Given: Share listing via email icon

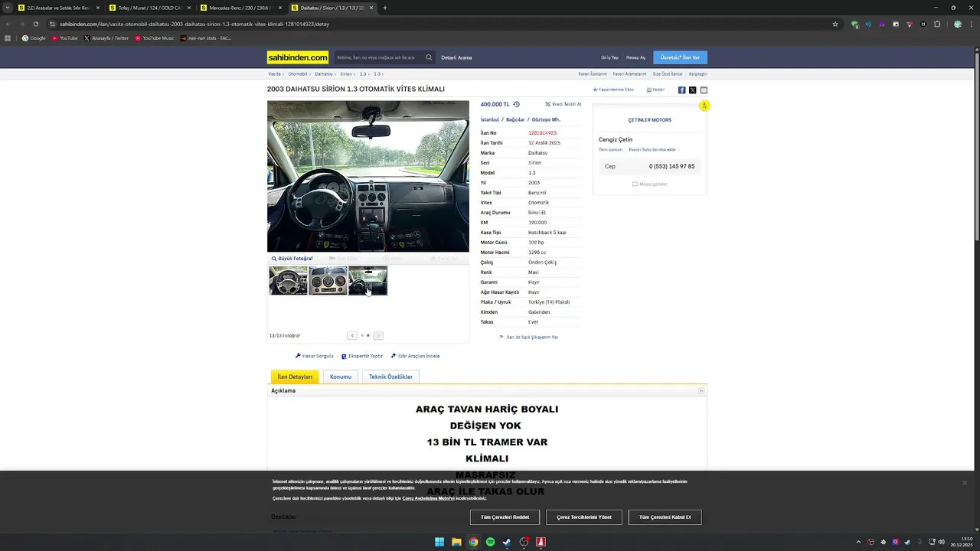Looking at the screenshot, I should (x=704, y=90).
